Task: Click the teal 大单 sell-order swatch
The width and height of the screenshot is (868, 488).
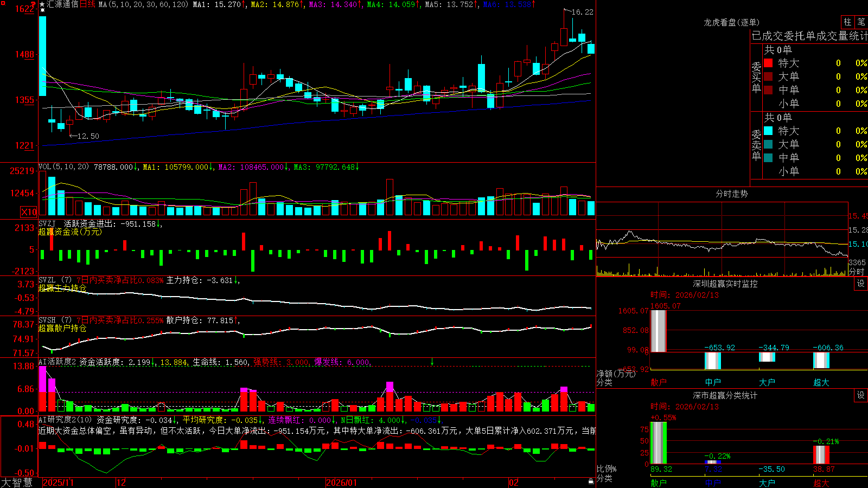Action: click(768, 144)
